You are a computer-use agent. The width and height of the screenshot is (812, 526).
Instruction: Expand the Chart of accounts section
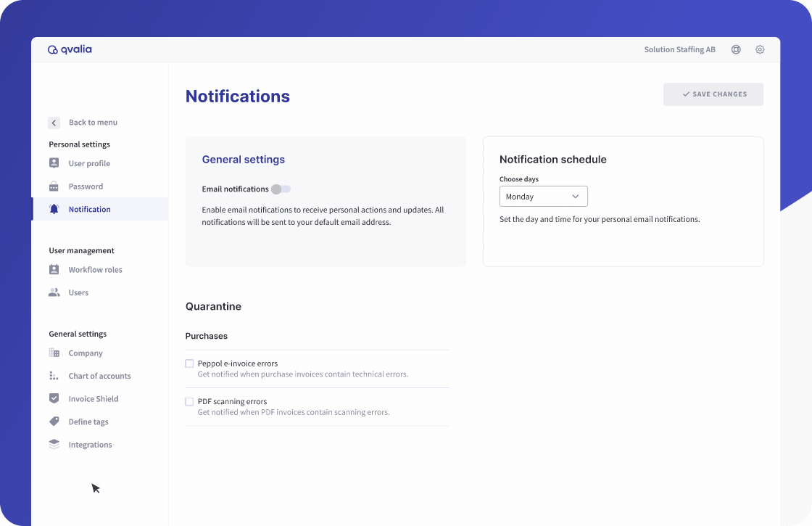pos(54,376)
